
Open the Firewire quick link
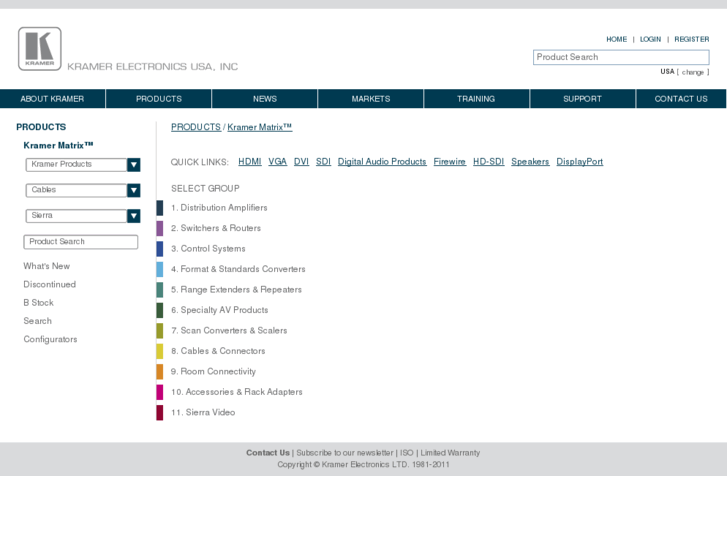(x=450, y=161)
